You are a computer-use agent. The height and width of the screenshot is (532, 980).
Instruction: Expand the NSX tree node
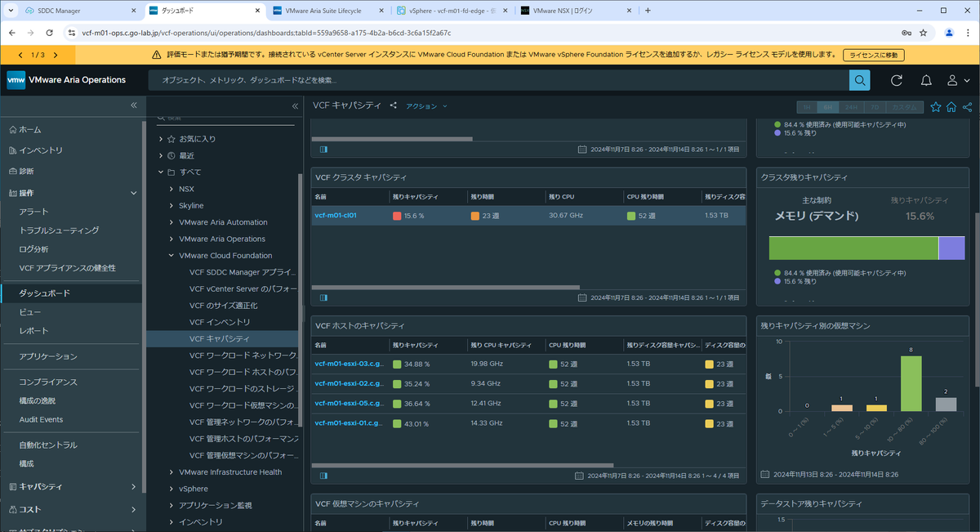coord(171,189)
